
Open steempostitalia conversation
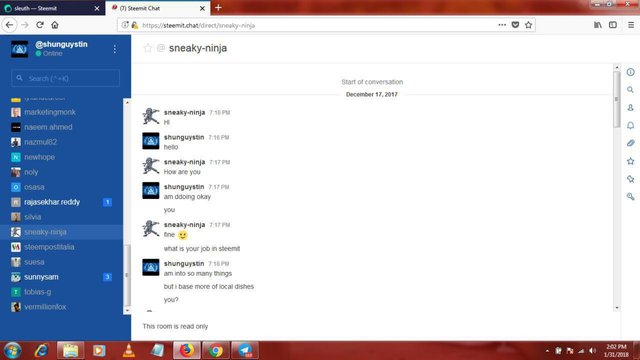61,247
